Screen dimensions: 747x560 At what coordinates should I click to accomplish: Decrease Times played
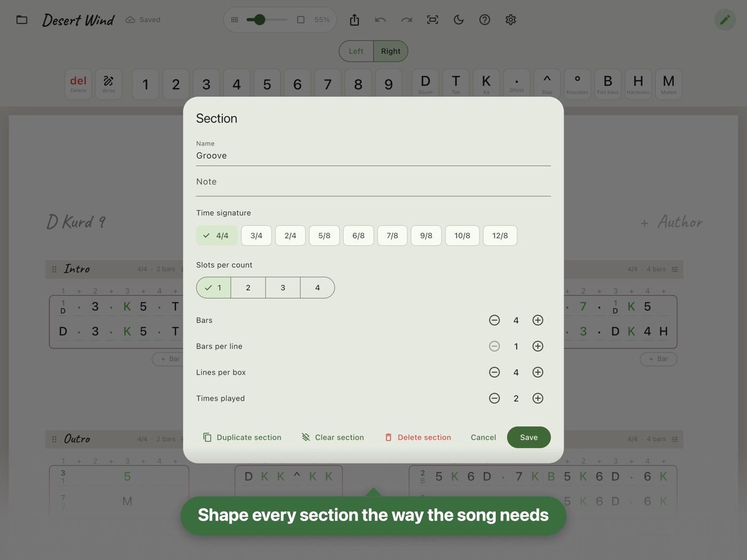[x=495, y=399]
